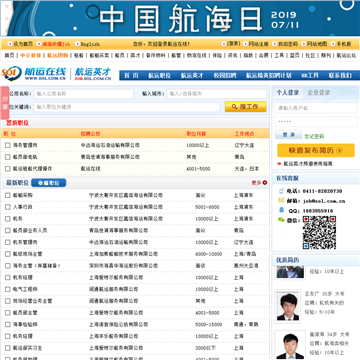Click the phone icon beside 电话
The width and height of the screenshot is (360, 360).
281,191
